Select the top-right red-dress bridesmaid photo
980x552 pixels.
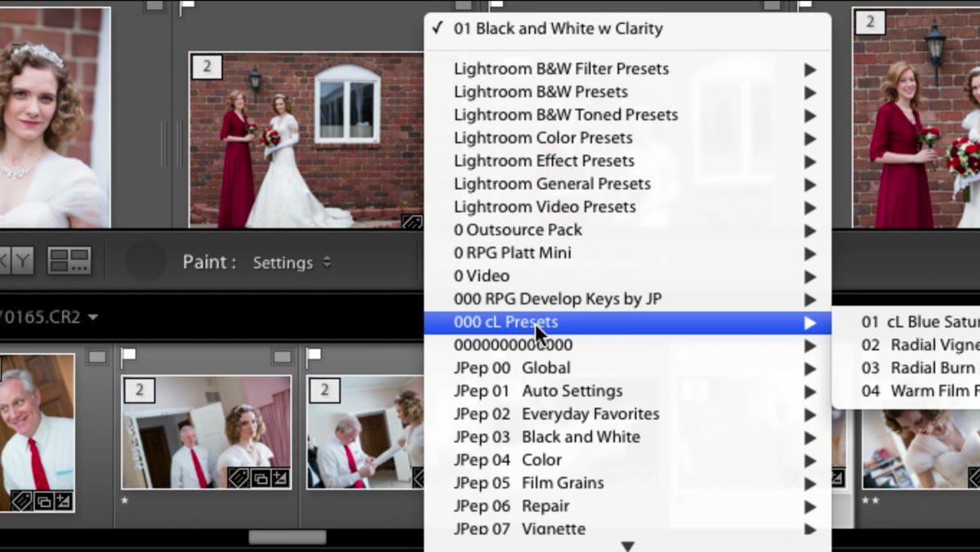tap(916, 118)
